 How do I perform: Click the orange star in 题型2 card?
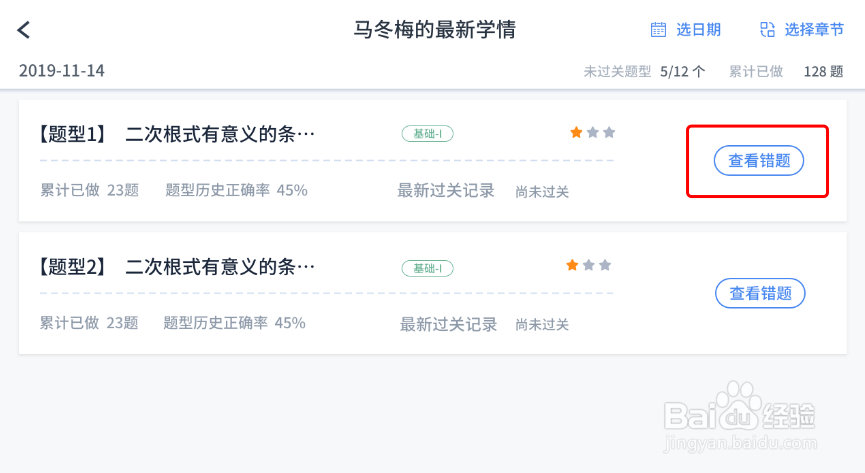573,265
